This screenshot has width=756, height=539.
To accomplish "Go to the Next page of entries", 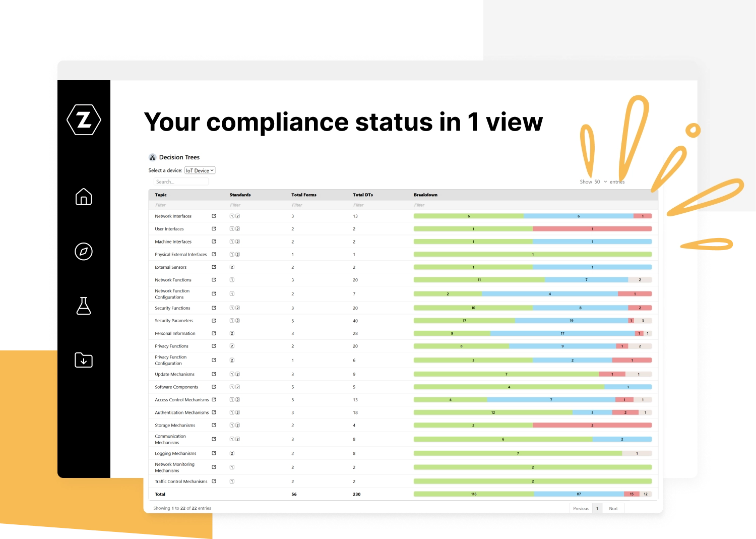I will tap(613, 508).
